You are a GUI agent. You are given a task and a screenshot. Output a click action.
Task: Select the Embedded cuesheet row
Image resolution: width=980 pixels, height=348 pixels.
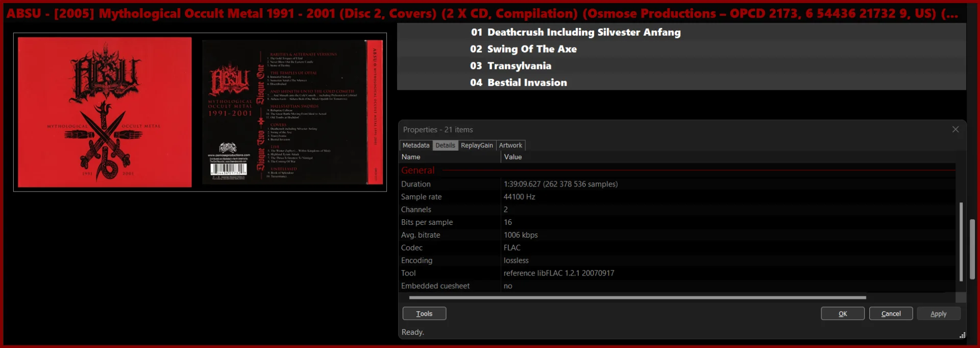coord(677,286)
